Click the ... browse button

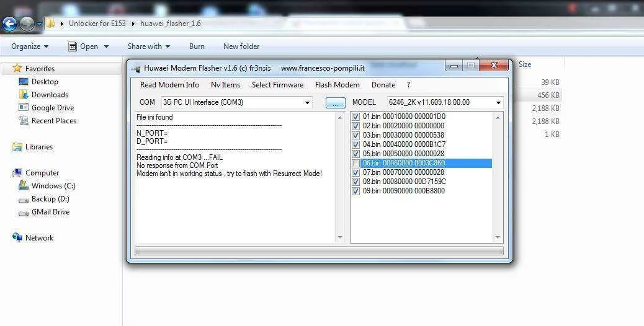335,103
